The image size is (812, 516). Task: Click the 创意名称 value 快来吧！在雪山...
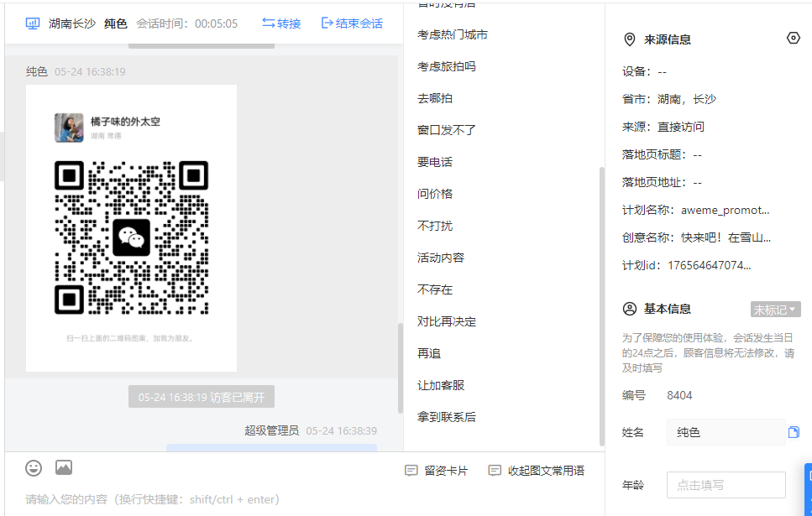726,237
